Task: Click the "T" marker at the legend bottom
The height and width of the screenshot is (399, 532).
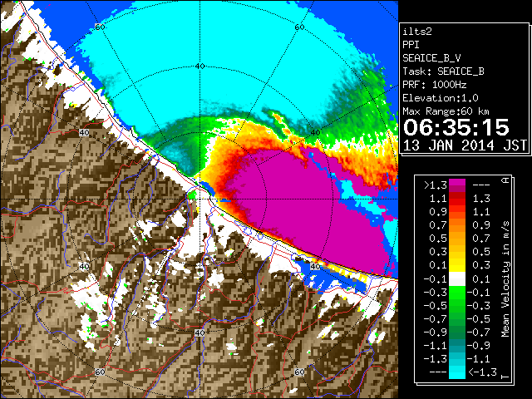Action: (x=505, y=377)
